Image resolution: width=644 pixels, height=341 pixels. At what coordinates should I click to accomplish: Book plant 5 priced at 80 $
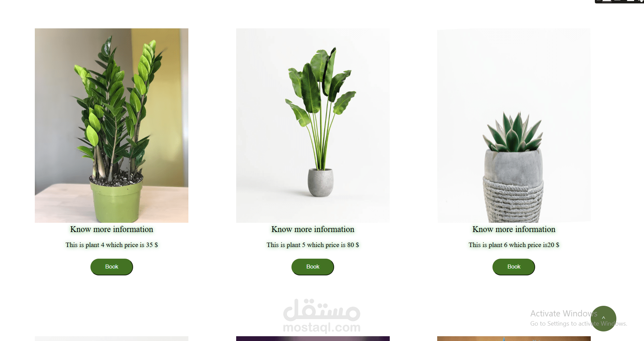(x=313, y=267)
